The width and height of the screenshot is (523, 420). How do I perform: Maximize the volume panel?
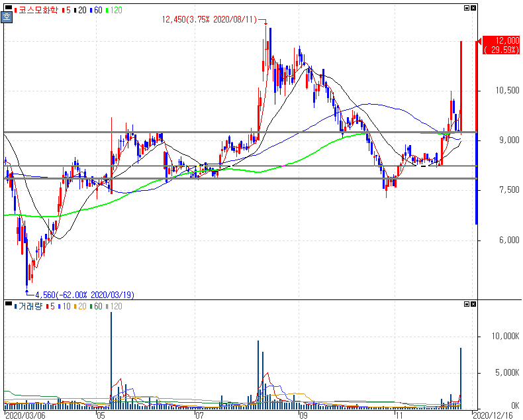pos(467,304)
